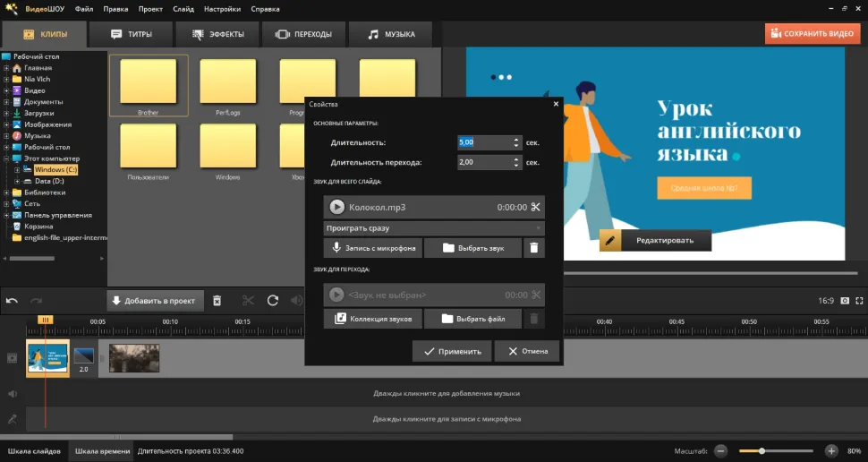Play the Колокол.mp3 sound
This screenshot has width=868, height=462.
[x=336, y=207]
